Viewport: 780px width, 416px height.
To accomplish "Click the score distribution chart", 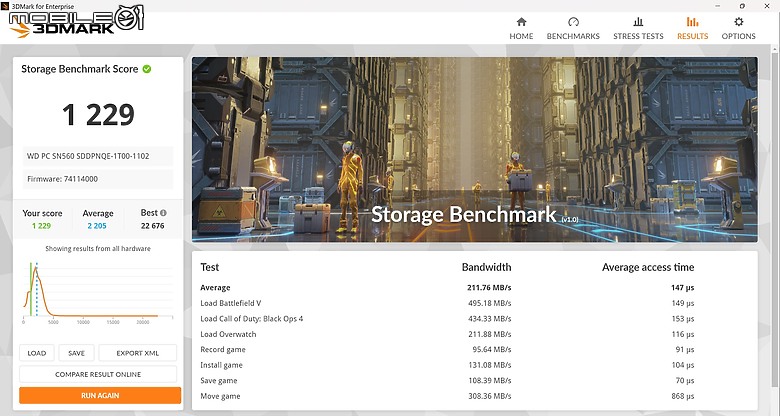I will click(x=98, y=293).
